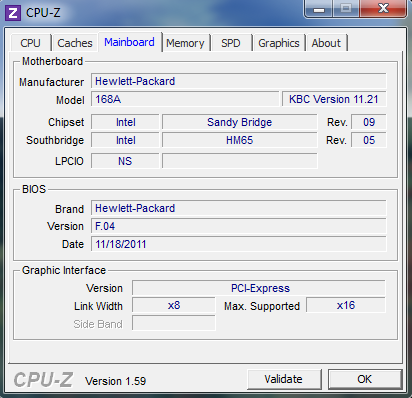The height and width of the screenshot is (398, 412).
Task: Minimize the CPU-Z window
Action: click(319, 9)
